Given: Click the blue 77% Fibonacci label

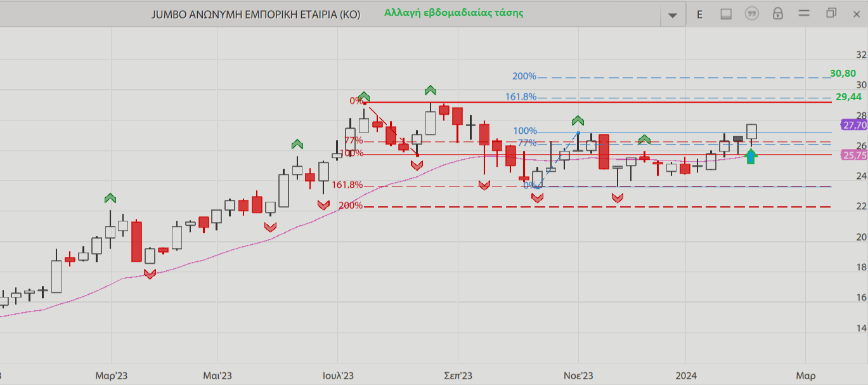Looking at the screenshot, I should coord(528,143).
